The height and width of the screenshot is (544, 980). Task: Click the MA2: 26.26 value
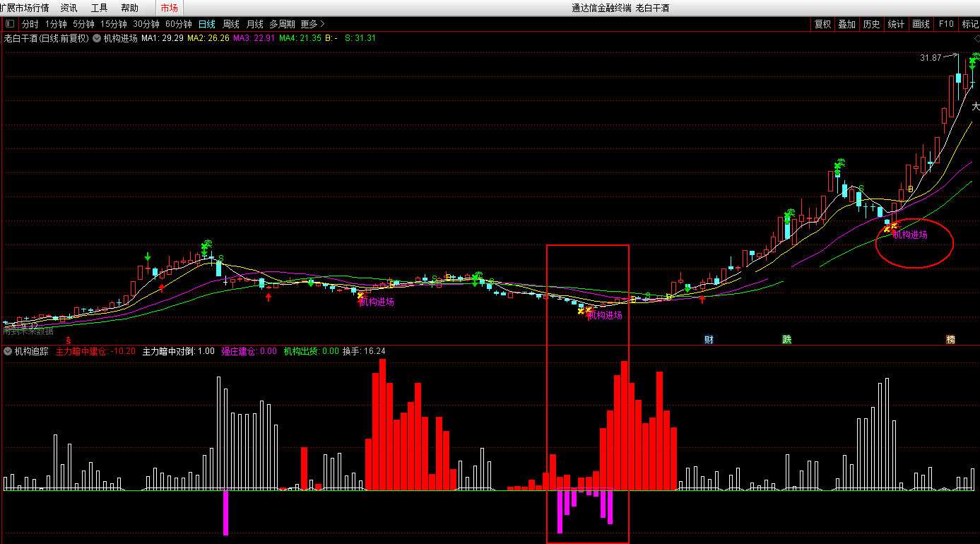(x=208, y=38)
